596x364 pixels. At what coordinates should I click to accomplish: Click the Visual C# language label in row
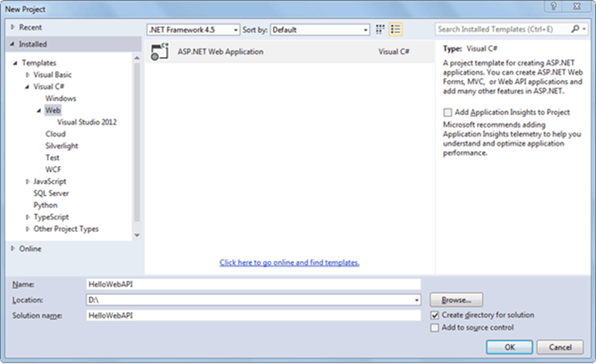coord(394,52)
